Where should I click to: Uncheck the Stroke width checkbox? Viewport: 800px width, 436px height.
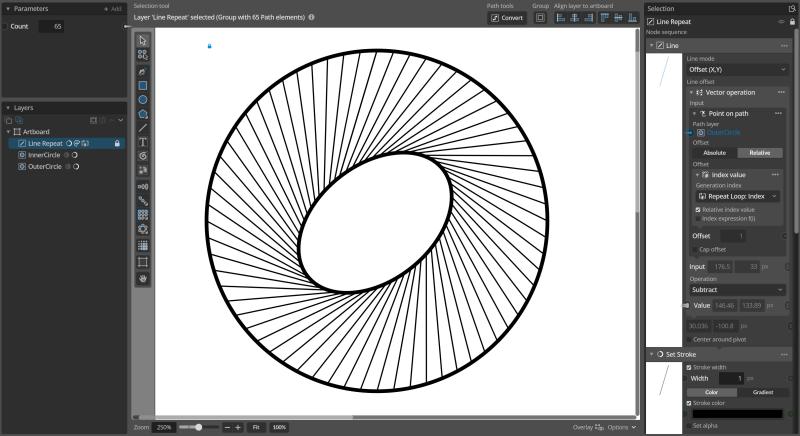click(x=689, y=367)
